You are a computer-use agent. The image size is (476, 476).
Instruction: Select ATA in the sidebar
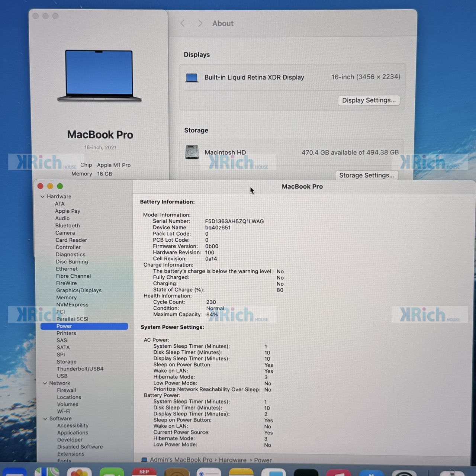[x=60, y=204]
